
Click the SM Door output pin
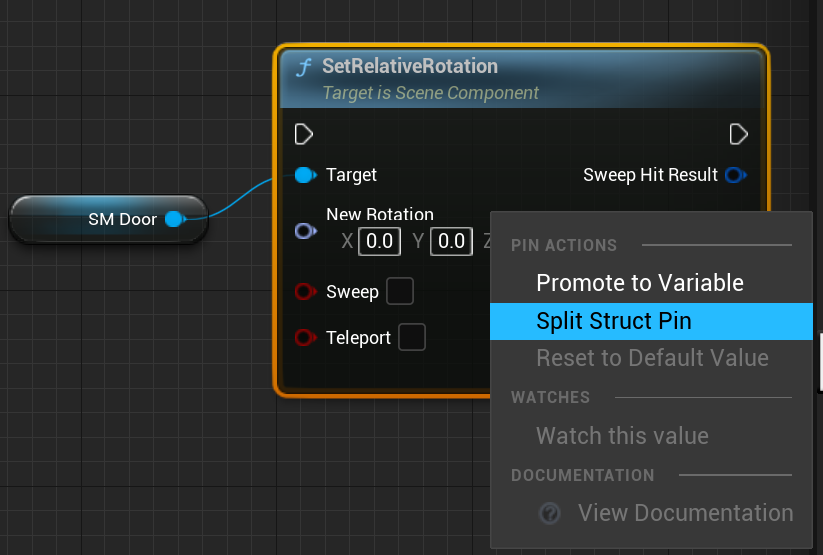pos(175,219)
